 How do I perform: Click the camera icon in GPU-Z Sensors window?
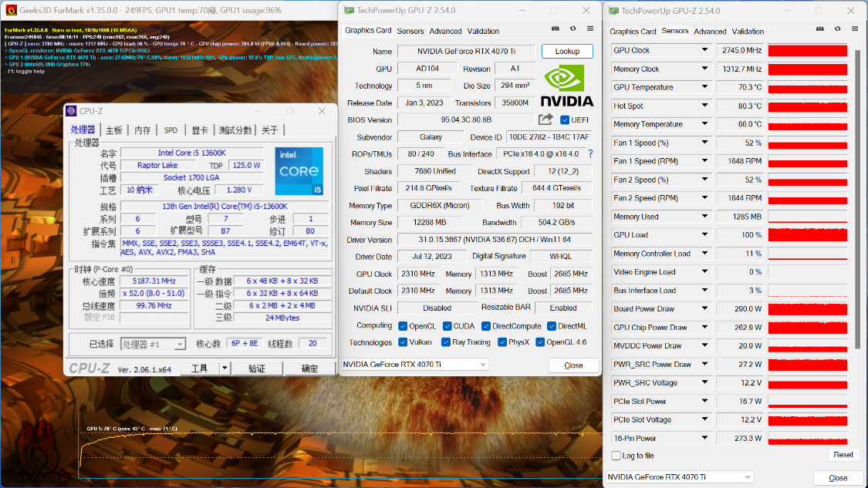pos(820,29)
